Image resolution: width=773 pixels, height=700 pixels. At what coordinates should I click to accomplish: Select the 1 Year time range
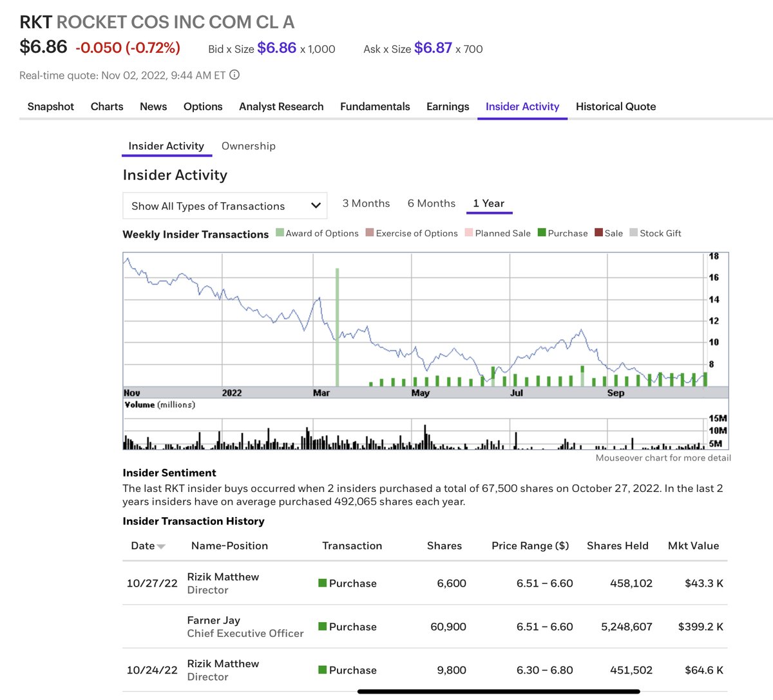(489, 203)
